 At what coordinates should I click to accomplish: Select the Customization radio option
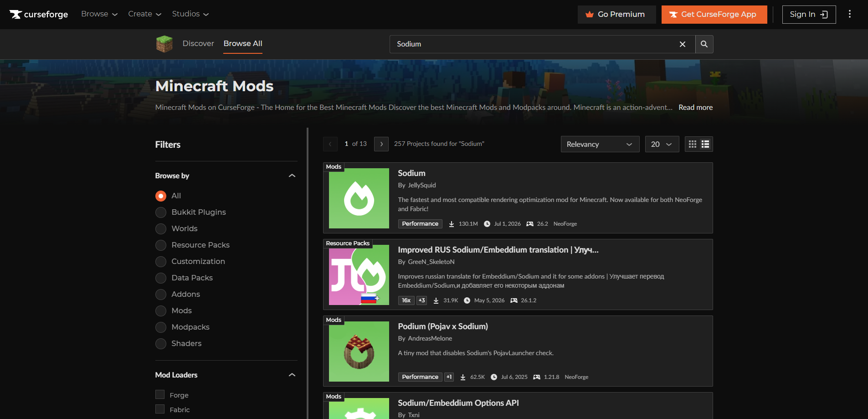coord(161,262)
